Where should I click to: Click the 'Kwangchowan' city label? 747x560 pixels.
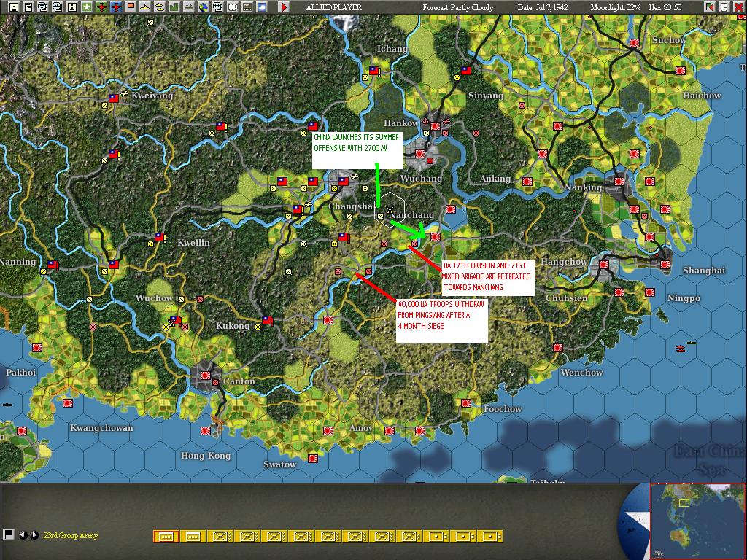coord(101,428)
